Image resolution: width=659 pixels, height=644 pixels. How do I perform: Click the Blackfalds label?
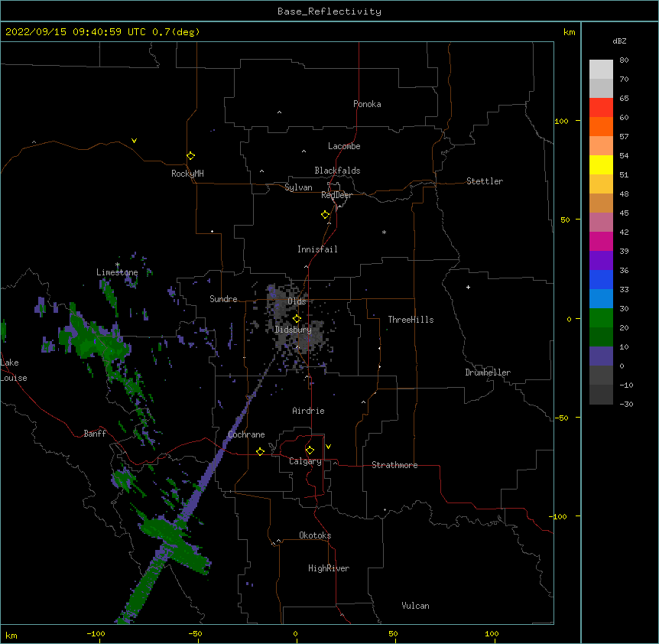(337, 171)
